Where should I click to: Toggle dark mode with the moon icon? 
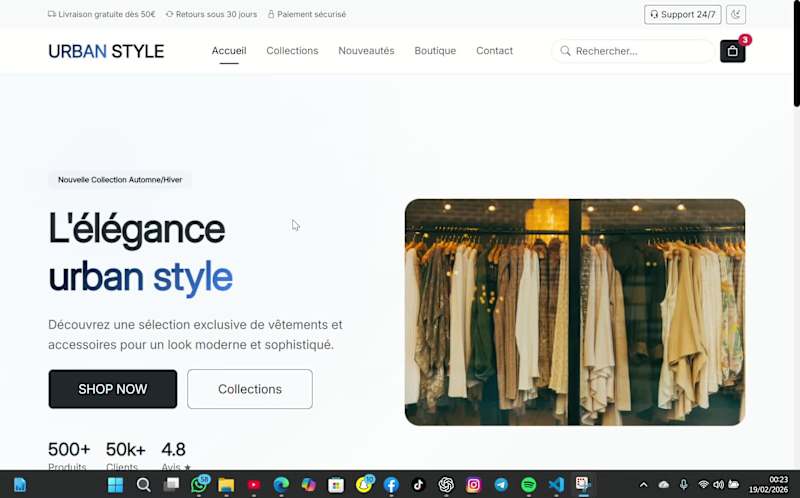735,14
